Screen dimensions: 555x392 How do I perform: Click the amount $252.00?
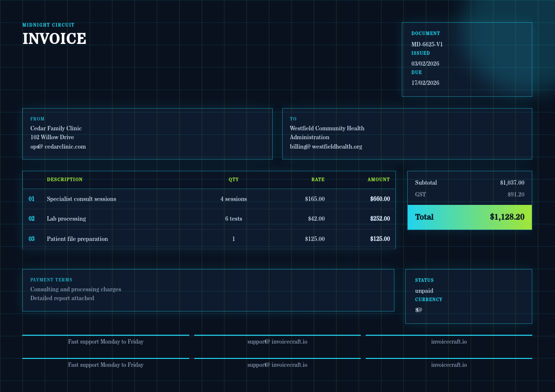click(380, 219)
